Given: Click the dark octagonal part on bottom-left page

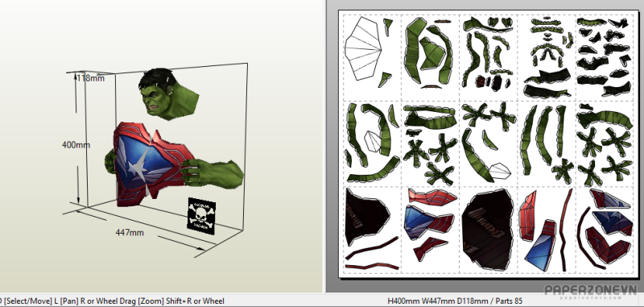Looking at the screenshot, I should [x=367, y=216].
